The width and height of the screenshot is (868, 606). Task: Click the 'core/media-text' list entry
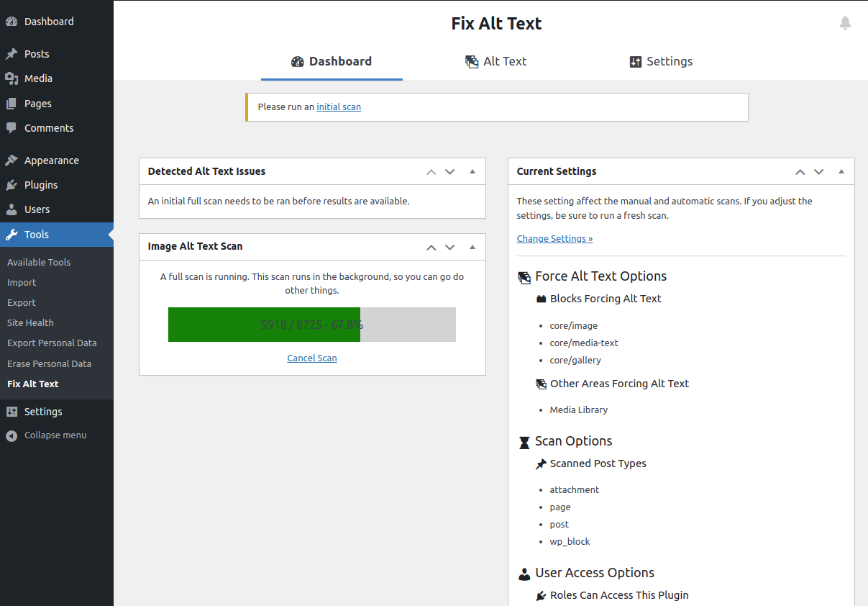(x=584, y=343)
